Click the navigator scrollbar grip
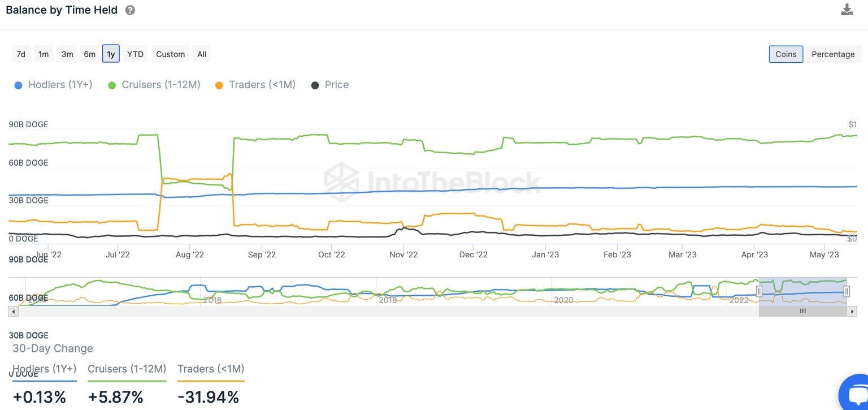The width and height of the screenshot is (868, 410). [x=802, y=311]
